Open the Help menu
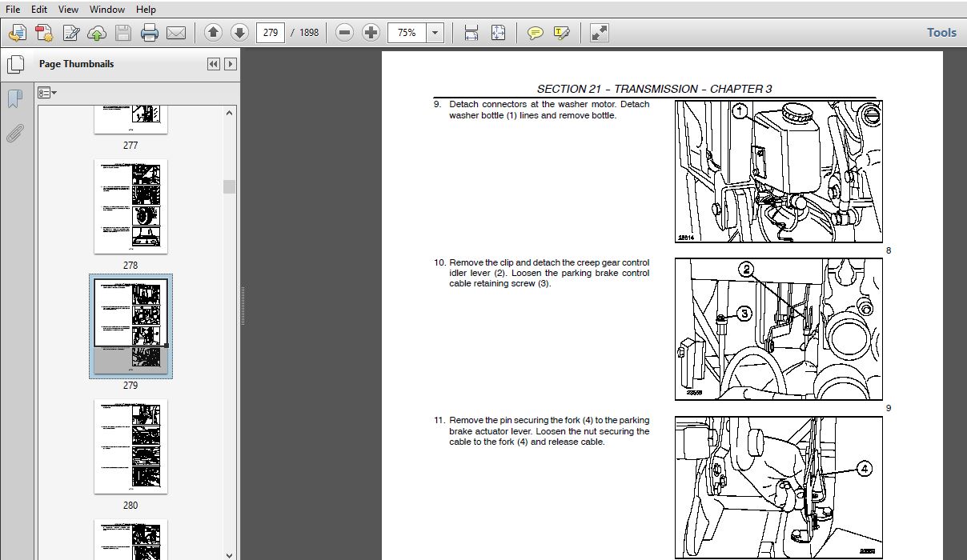 click(146, 10)
